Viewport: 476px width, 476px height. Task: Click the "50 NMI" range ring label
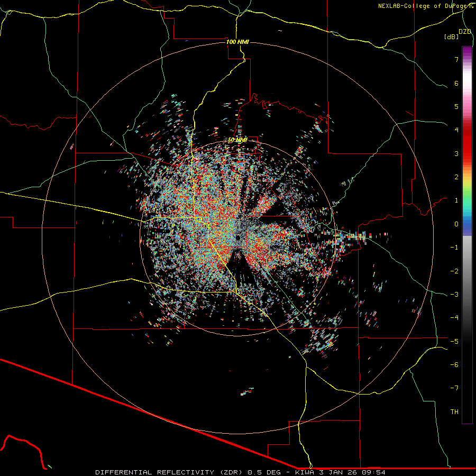click(x=237, y=140)
